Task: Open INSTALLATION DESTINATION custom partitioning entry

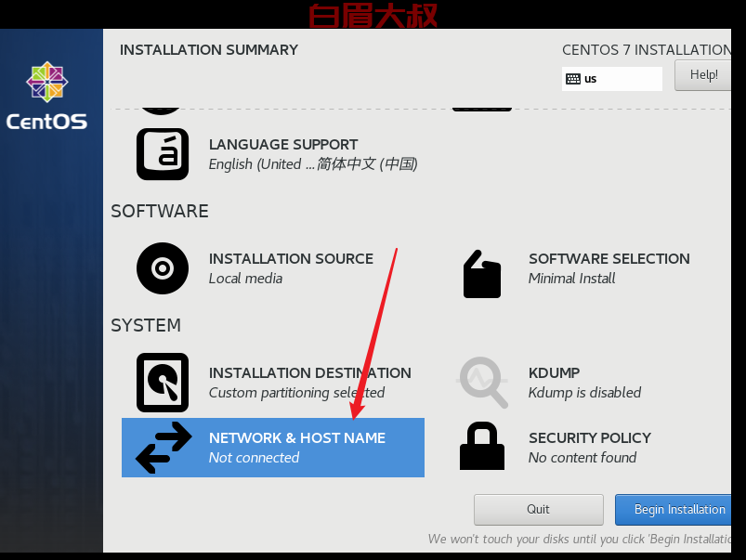Action: pos(309,383)
